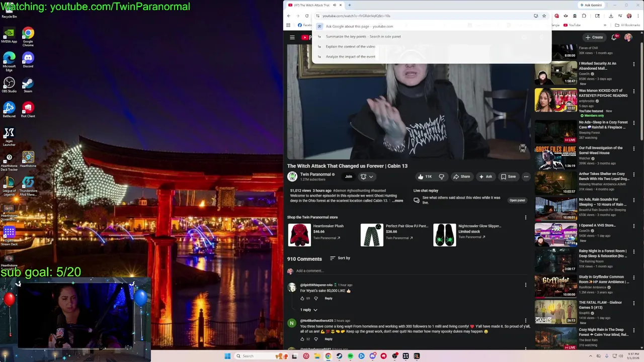Open YouTube notifications bell
The height and width of the screenshot is (362, 644).
(x=614, y=37)
